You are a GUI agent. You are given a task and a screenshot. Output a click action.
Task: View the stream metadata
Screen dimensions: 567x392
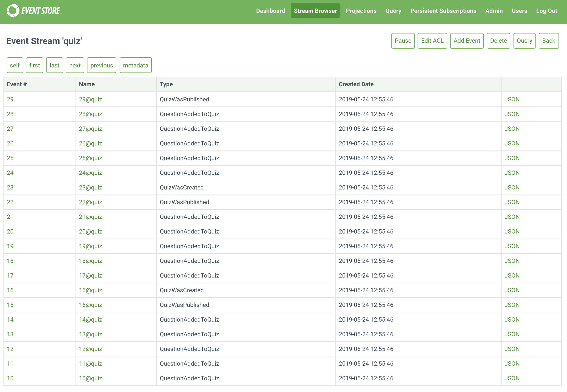click(135, 65)
